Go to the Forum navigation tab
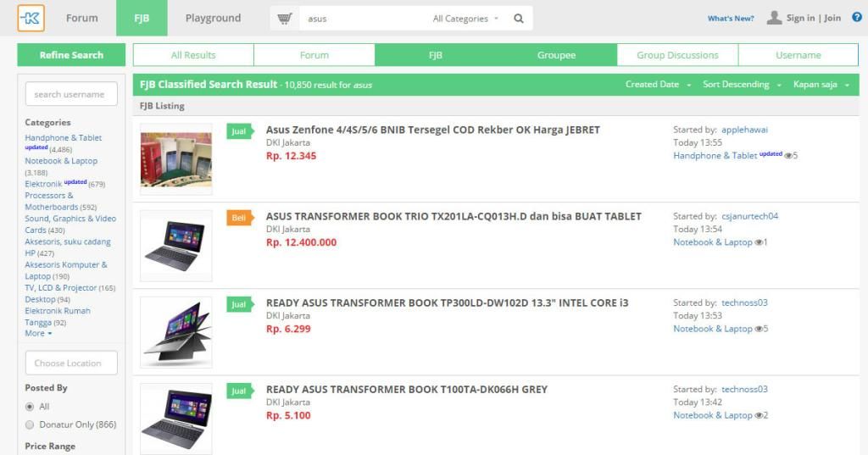The height and width of the screenshot is (455, 868). [x=82, y=19]
